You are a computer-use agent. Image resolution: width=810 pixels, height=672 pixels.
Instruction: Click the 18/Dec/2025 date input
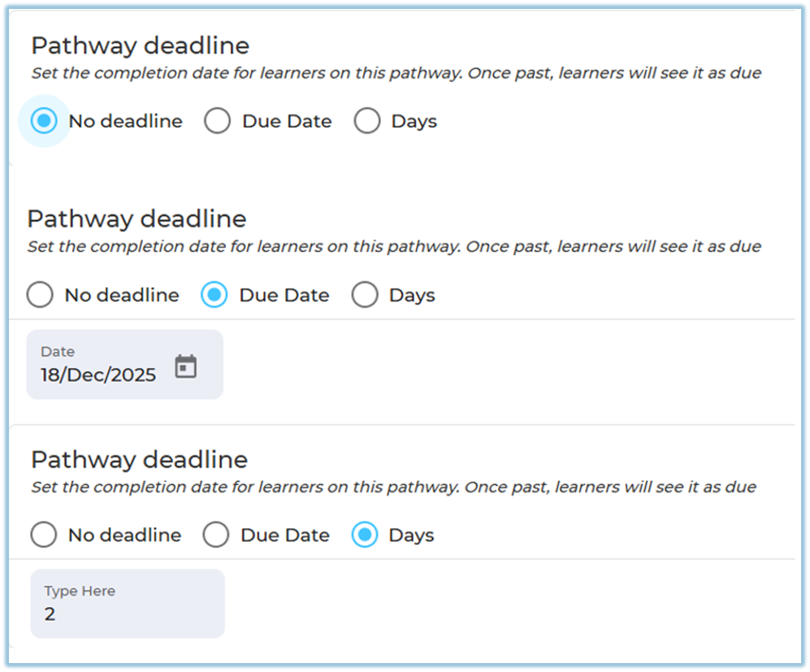pyautogui.click(x=98, y=375)
